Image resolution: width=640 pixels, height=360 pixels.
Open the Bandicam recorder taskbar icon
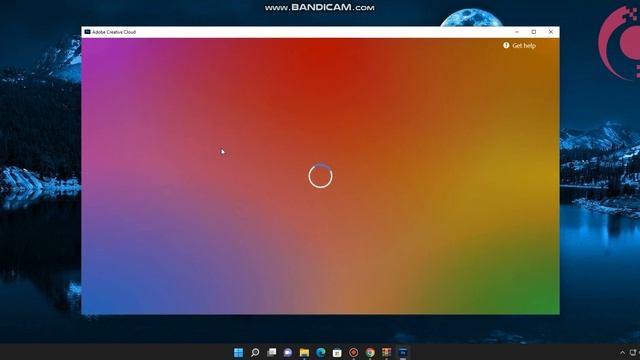[353, 352]
